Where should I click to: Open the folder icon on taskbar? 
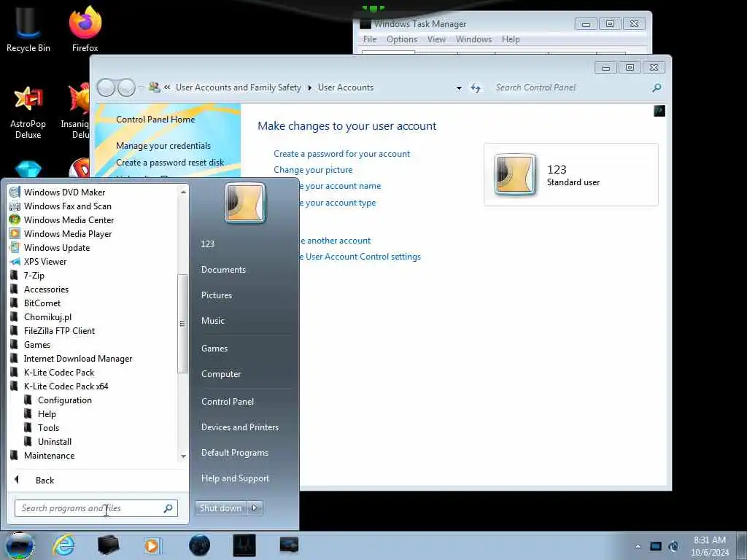pos(108,545)
